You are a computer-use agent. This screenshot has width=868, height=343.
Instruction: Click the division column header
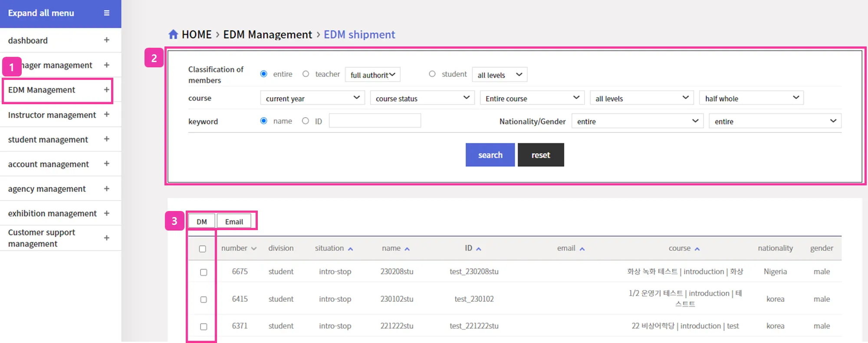[x=281, y=248]
